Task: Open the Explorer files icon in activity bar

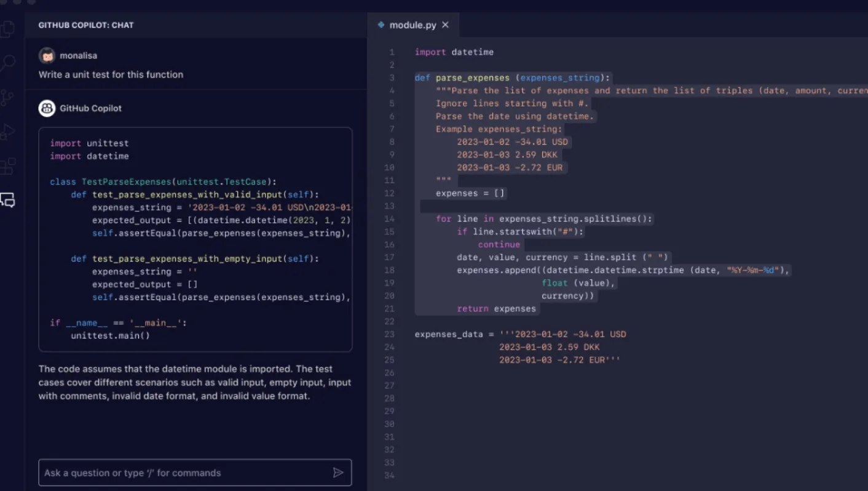Action: coord(7,29)
